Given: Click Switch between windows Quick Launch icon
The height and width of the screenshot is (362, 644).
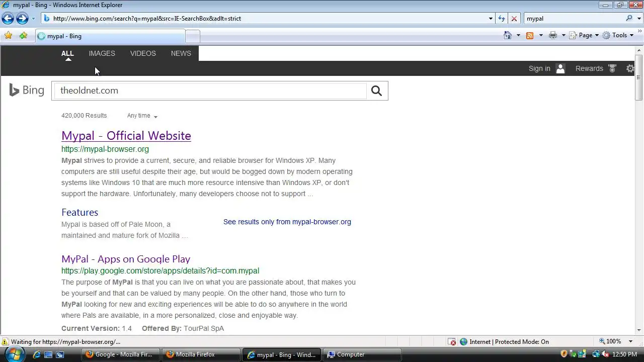Looking at the screenshot, I should [x=59, y=354].
